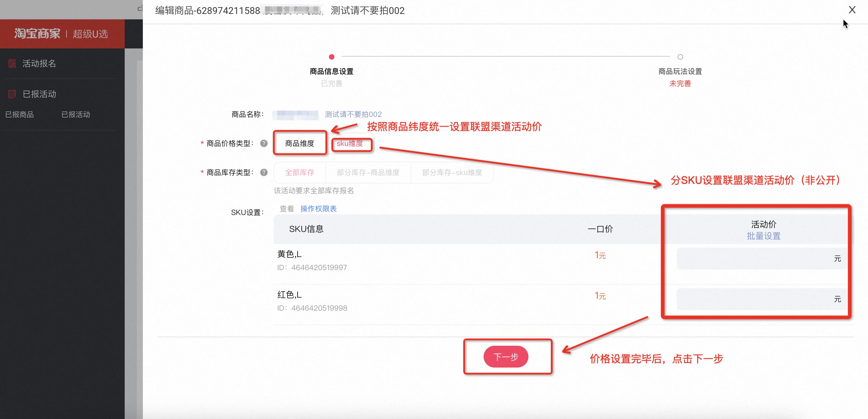Click 批量设置 under 活动价
This screenshot has height=419, width=868.
pyautogui.click(x=764, y=236)
